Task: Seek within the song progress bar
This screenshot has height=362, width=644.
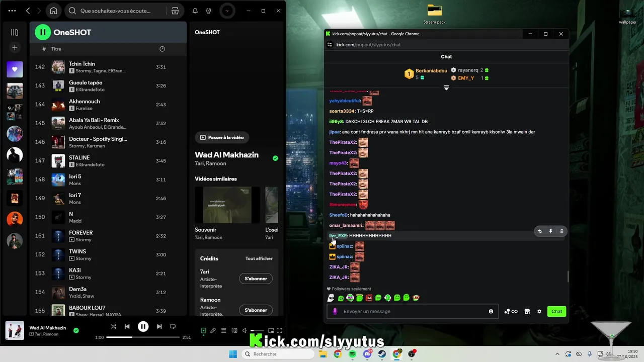Action: click(143, 337)
